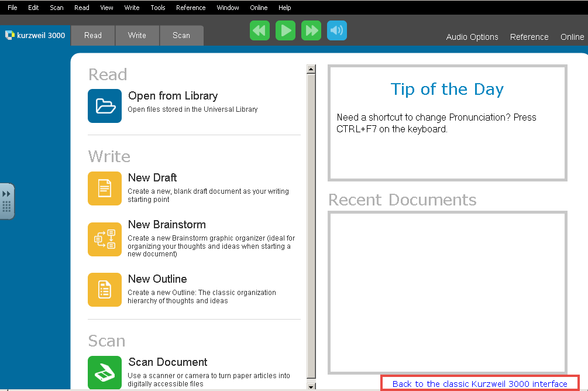
Task: Click 'Create a new, blank draft document' description
Action: pos(208,195)
